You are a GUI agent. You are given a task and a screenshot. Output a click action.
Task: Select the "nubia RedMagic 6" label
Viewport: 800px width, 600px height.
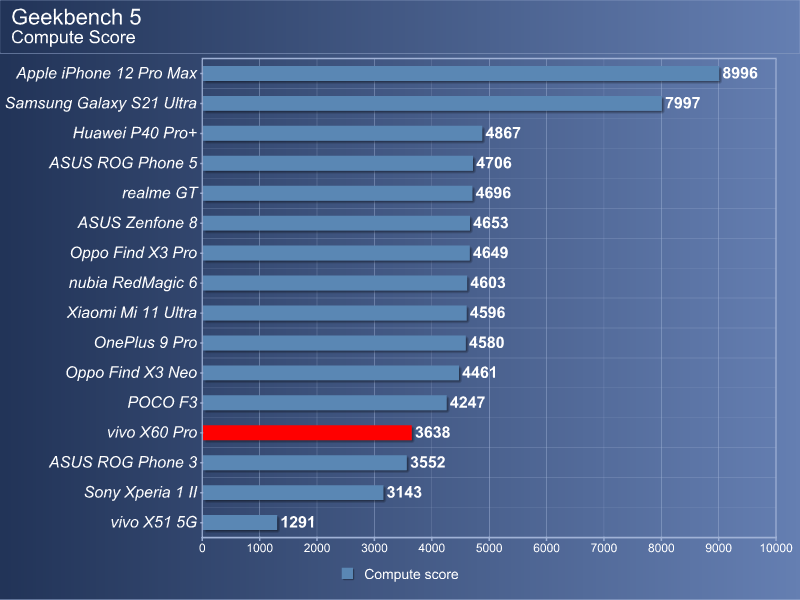(133, 283)
